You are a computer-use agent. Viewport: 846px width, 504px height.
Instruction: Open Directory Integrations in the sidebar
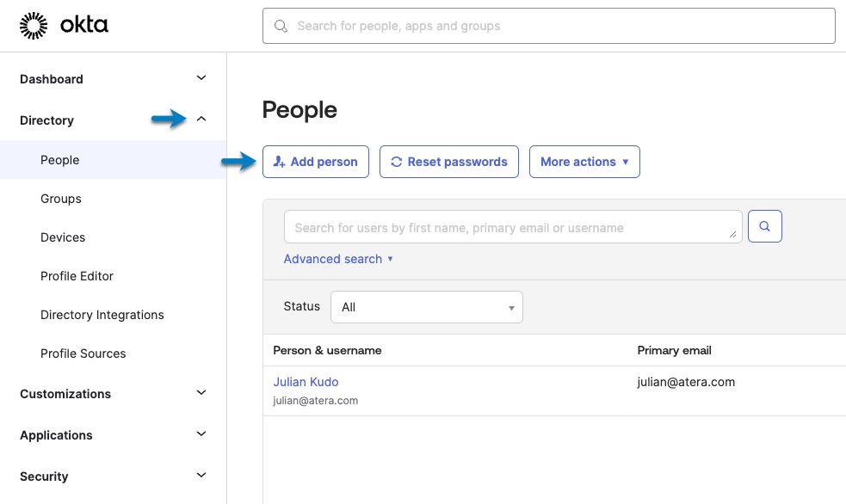coord(102,315)
